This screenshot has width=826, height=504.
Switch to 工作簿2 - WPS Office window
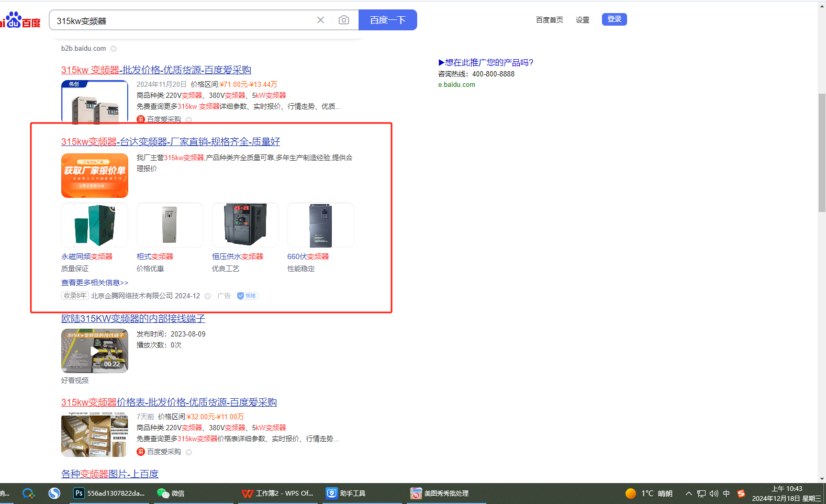tap(277, 493)
